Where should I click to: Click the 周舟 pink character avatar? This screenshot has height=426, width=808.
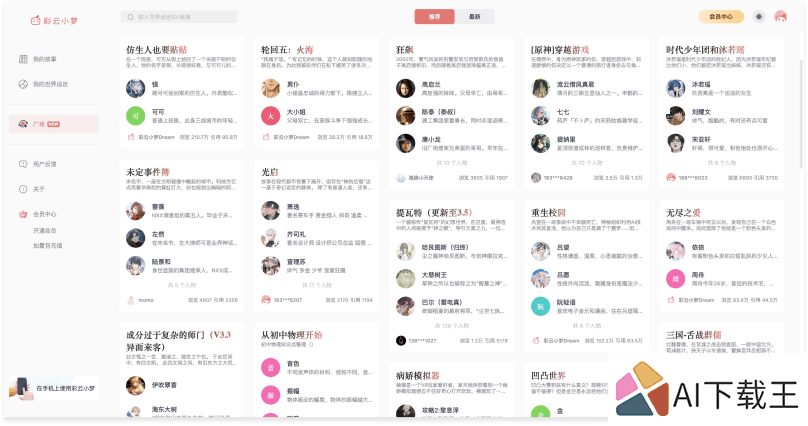[676, 279]
